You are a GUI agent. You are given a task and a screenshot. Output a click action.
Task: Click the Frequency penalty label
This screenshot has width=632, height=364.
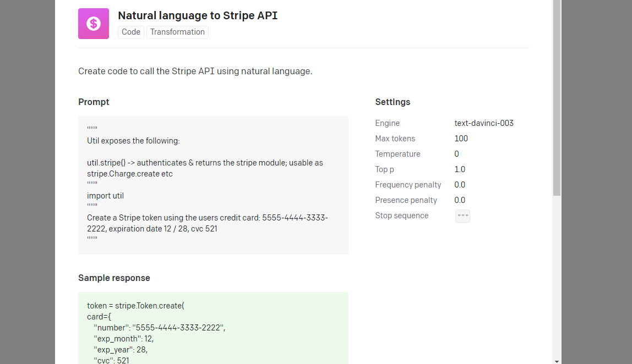click(408, 185)
